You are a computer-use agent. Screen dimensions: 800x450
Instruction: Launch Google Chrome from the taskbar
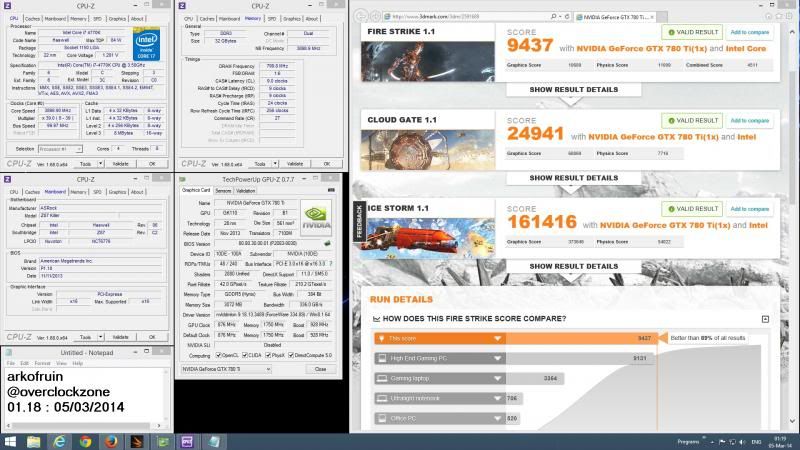85,440
